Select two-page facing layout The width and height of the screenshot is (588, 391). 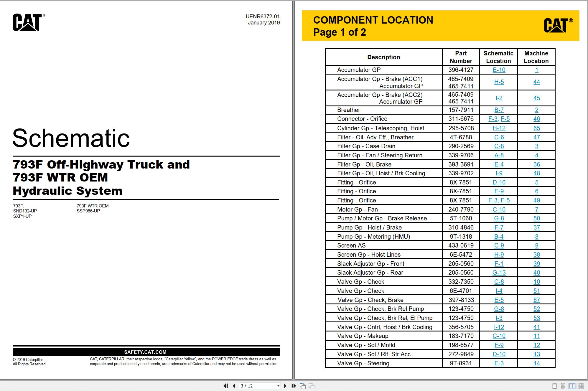point(572,386)
